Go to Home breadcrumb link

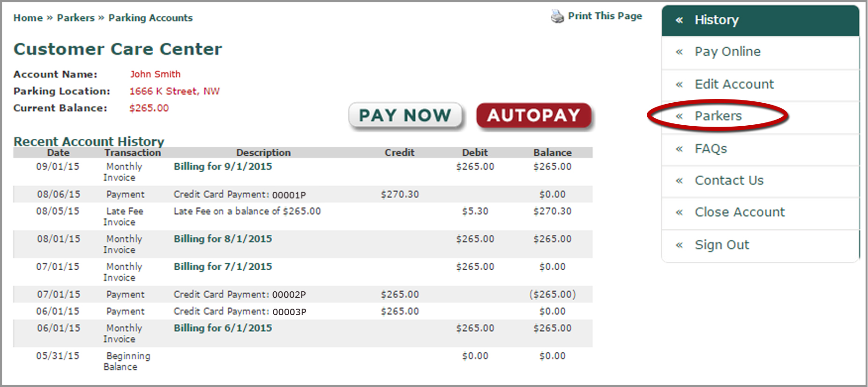28,18
